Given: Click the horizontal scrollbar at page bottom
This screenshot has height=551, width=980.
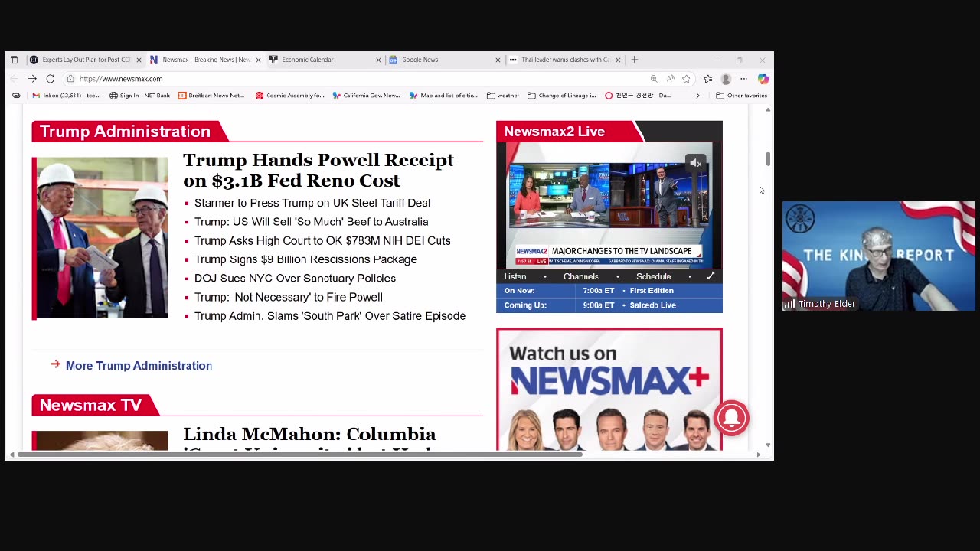Looking at the screenshot, I should click(299, 455).
